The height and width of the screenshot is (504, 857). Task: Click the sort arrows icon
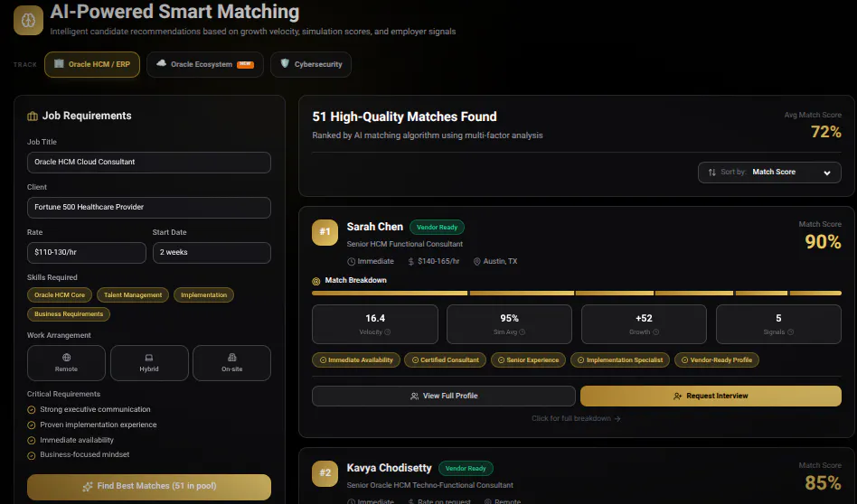(711, 172)
